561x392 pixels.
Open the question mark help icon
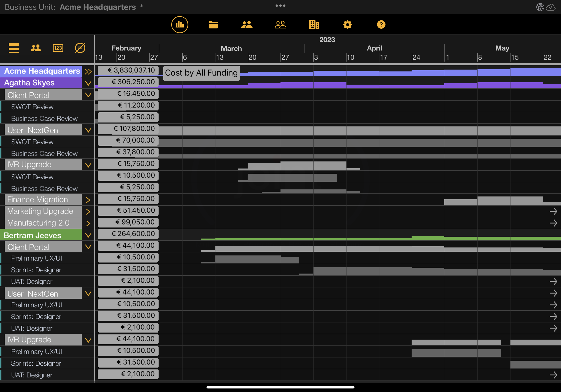tap(381, 25)
